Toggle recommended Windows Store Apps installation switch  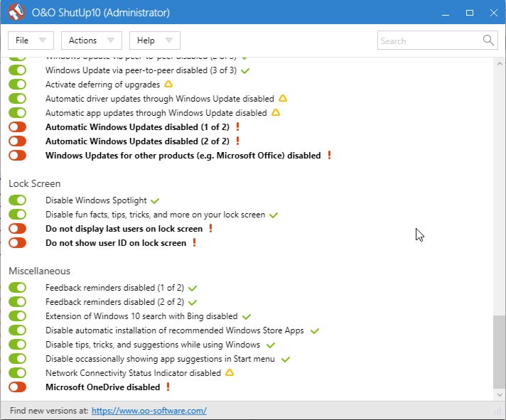pyautogui.click(x=18, y=330)
